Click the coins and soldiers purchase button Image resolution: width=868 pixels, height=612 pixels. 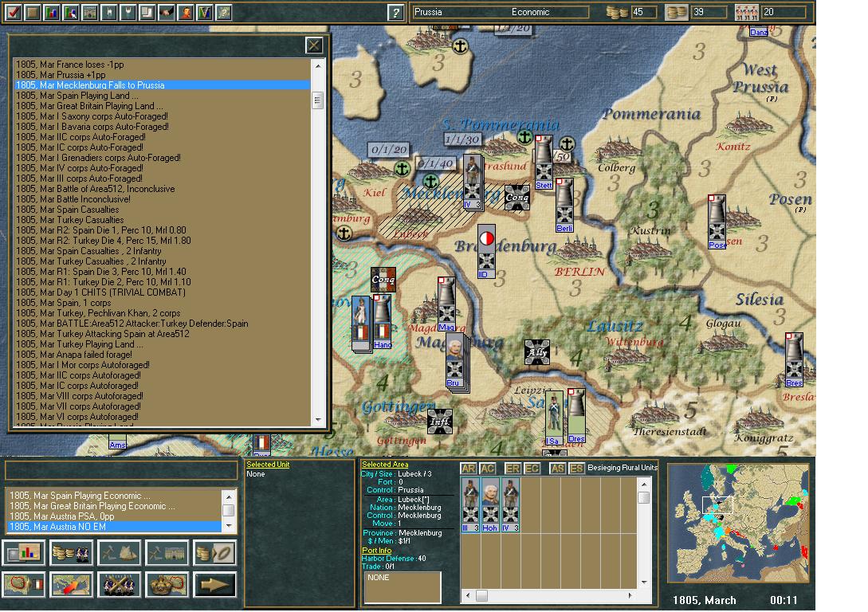point(72,552)
